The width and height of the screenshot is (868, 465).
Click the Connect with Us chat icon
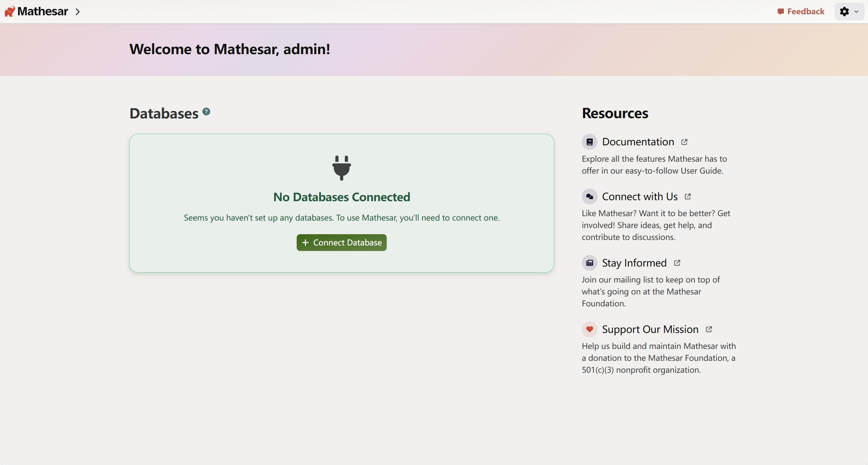coord(589,197)
